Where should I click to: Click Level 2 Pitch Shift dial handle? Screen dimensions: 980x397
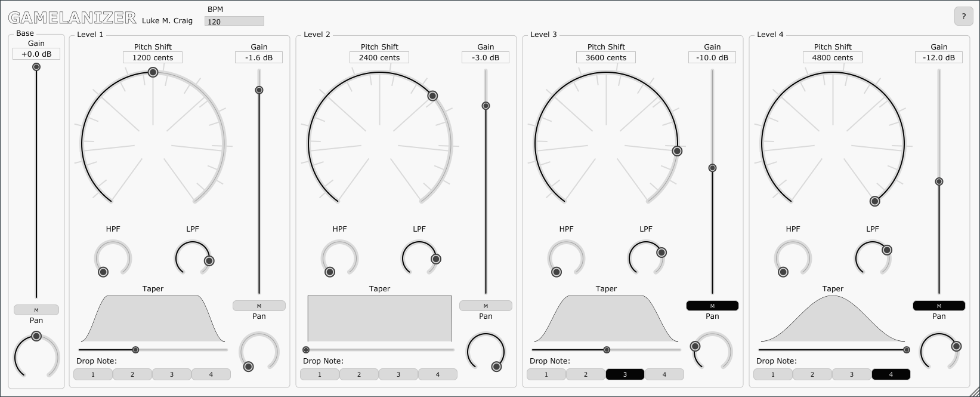(433, 96)
